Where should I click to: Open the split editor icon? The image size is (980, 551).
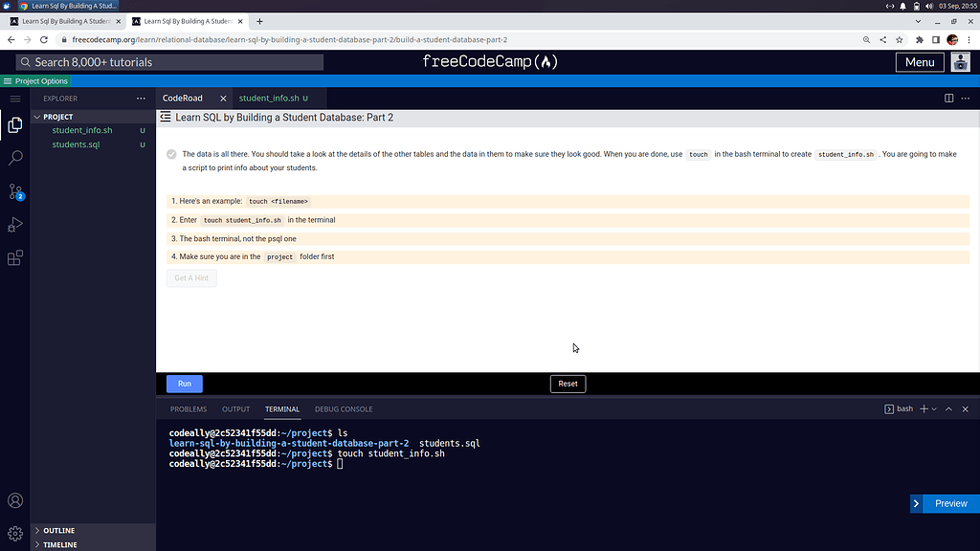click(x=947, y=98)
